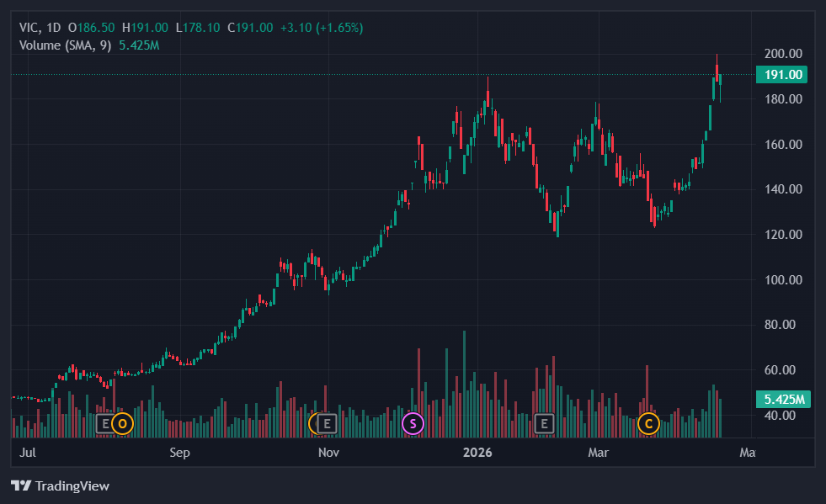Select the Volume (SMA, 9) indicator legend
The width and height of the screenshot is (826, 504).
[66, 45]
